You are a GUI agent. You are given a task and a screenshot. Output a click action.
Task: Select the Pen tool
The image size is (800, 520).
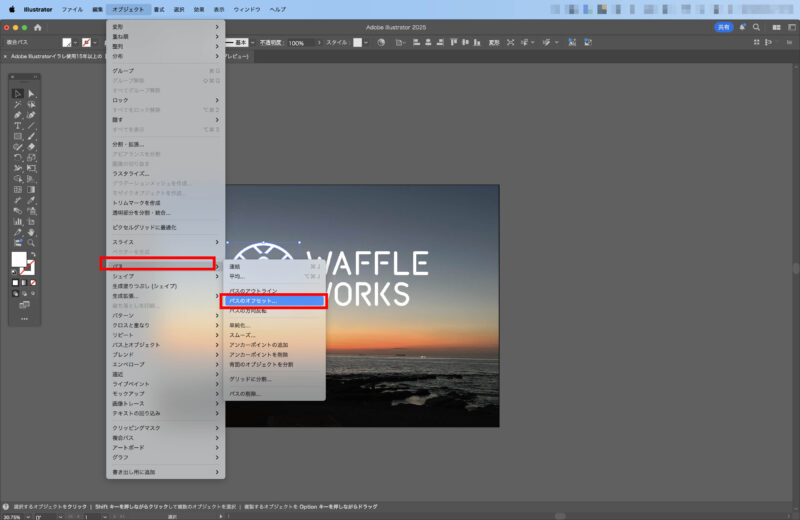[18, 115]
